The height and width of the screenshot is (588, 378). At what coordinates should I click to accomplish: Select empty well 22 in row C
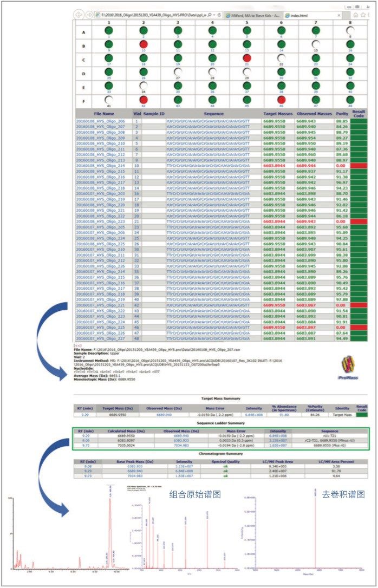(281, 58)
